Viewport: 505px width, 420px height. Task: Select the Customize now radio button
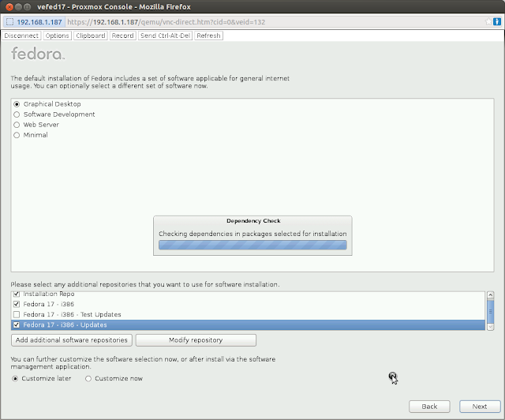click(88, 378)
